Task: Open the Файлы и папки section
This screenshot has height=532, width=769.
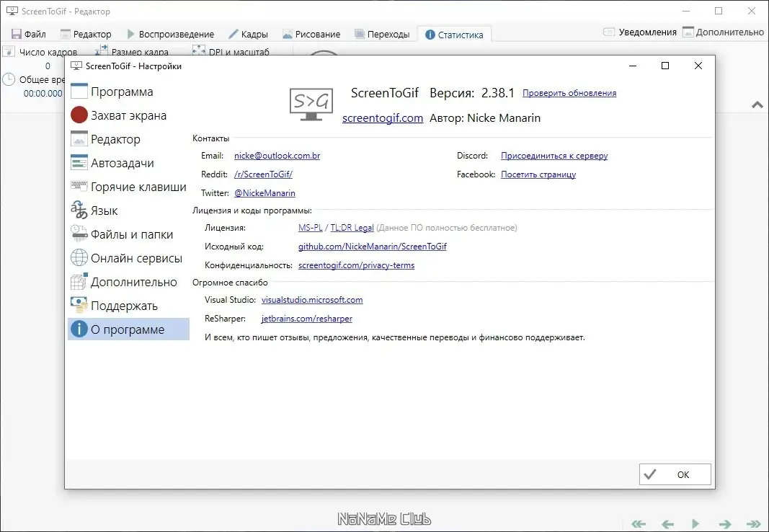Action: click(128, 234)
